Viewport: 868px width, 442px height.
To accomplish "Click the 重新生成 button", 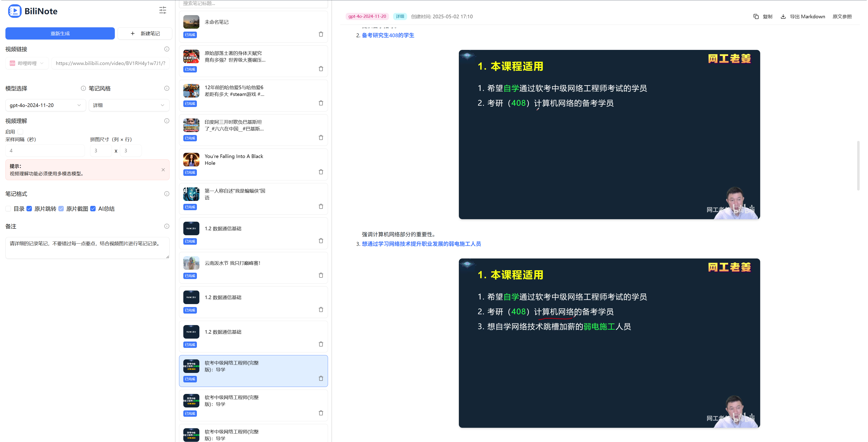I will tap(60, 33).
